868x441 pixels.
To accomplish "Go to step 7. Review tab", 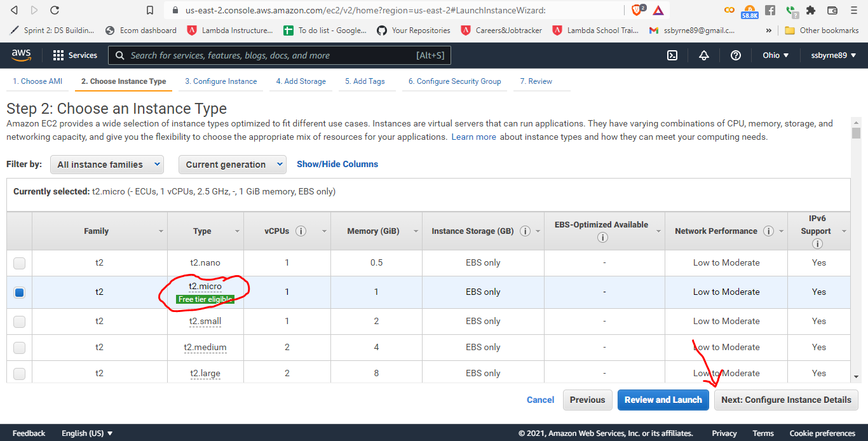I will 536,81.
